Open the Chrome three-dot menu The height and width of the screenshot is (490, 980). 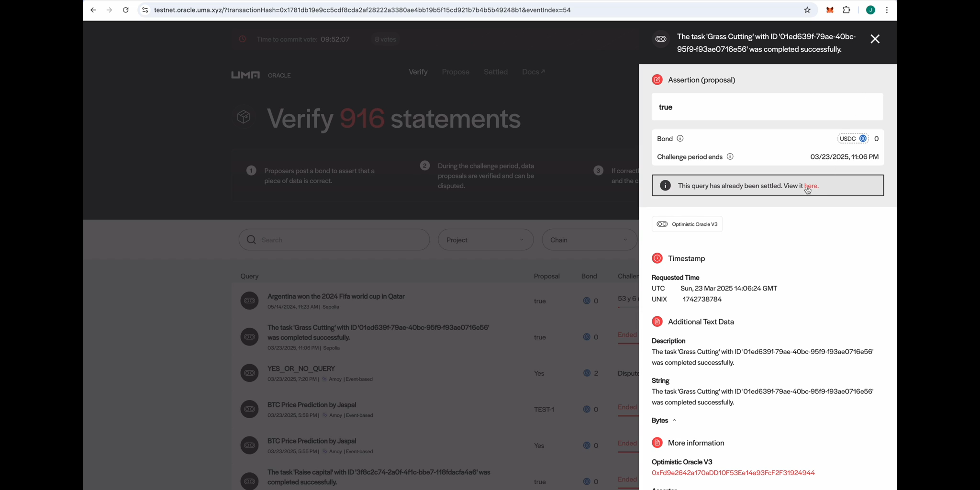click(887, 10)
